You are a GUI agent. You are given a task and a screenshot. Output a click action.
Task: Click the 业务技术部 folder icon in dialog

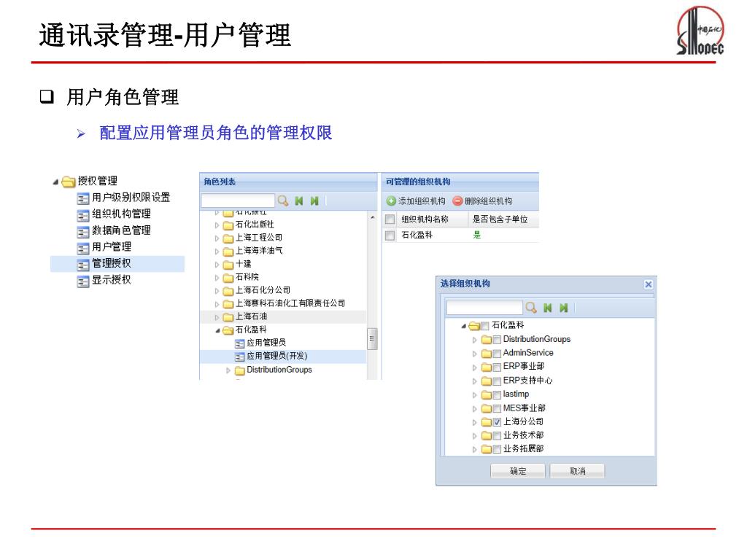click(486, 436)
